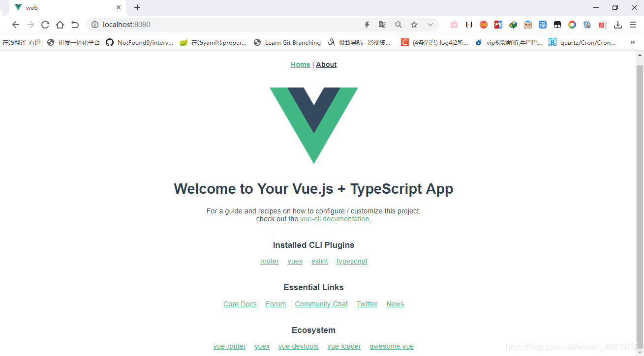Open the vuex link under CLI Plugins
Image resolution: width=644 pixels, height=356 pixels.
[x=295, y=261]
